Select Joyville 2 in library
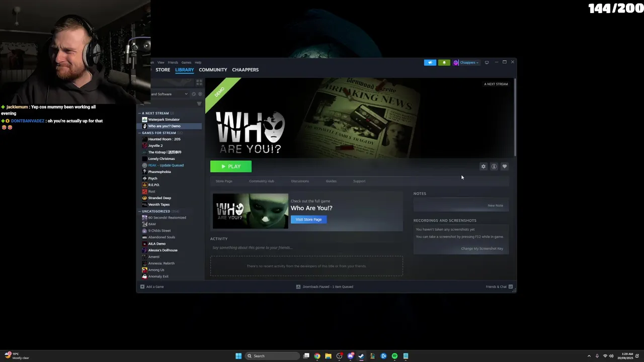Screen dimensions: 644x362 tap(155, 146)
